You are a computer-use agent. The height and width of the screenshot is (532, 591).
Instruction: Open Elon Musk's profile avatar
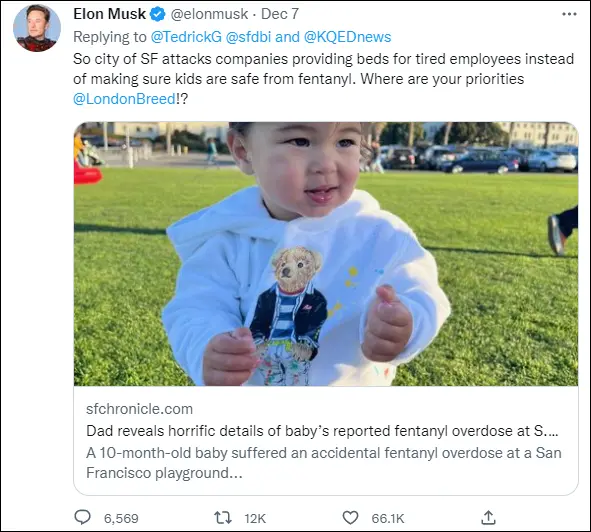(37, 28)
